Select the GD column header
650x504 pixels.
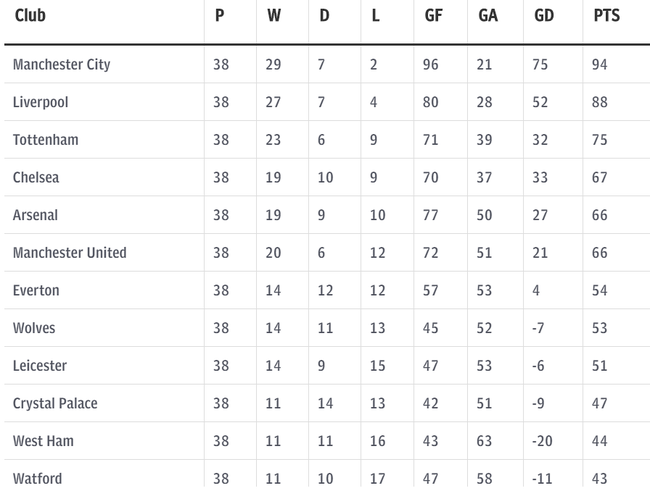tap(544, 16)
